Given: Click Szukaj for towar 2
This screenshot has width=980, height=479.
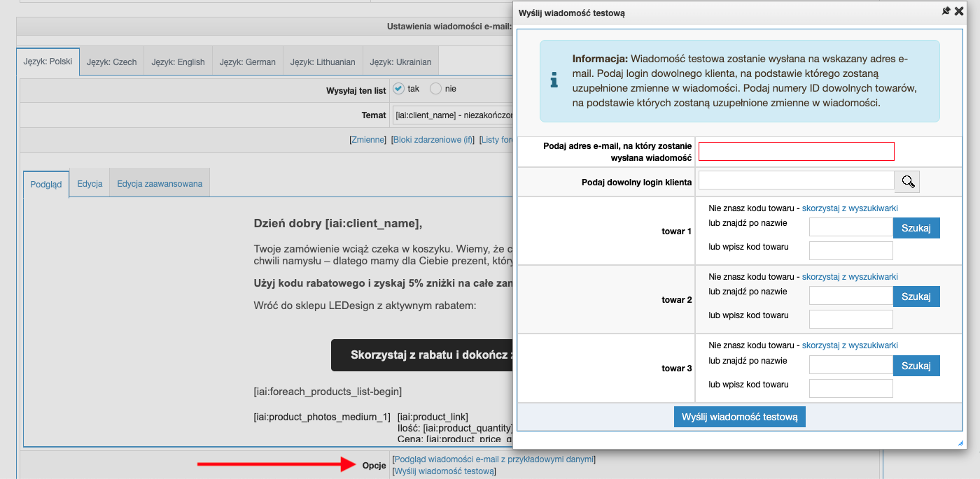Looking at the screenshot, I should pyautogui.click(x=916, y=296).
